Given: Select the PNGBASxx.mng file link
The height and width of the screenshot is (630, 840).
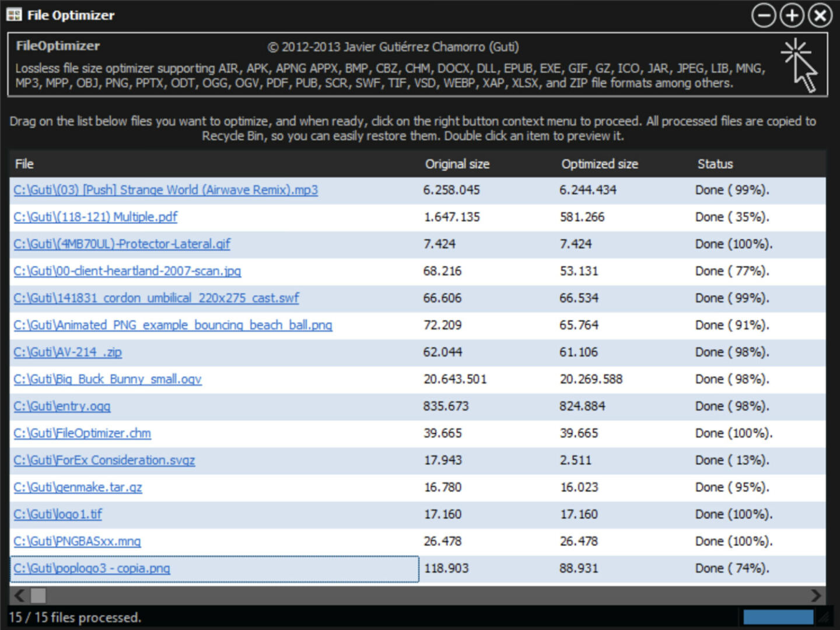Looking at the screenshot, I should pos(77,541).
